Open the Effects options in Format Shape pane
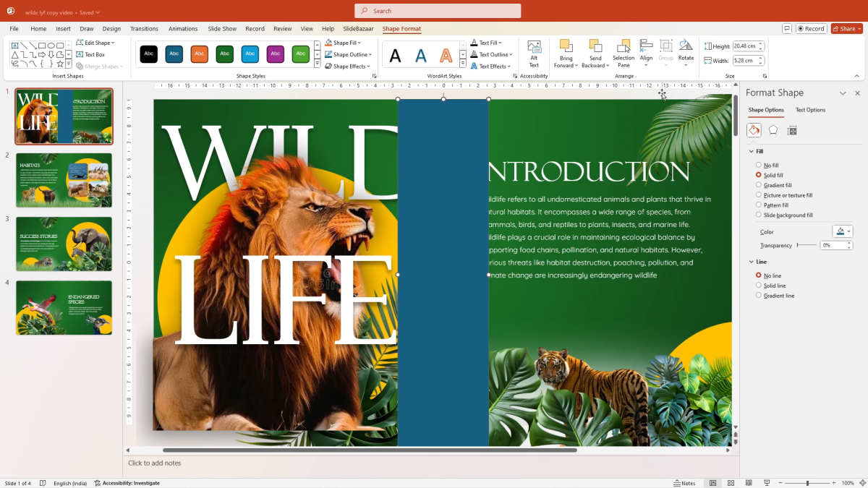 coord(773,130)
